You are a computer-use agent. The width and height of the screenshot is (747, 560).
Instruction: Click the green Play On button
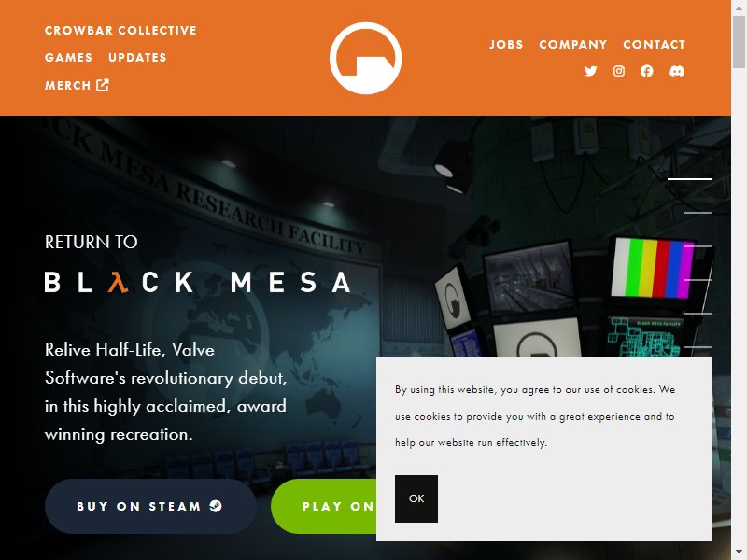point(324,506)
